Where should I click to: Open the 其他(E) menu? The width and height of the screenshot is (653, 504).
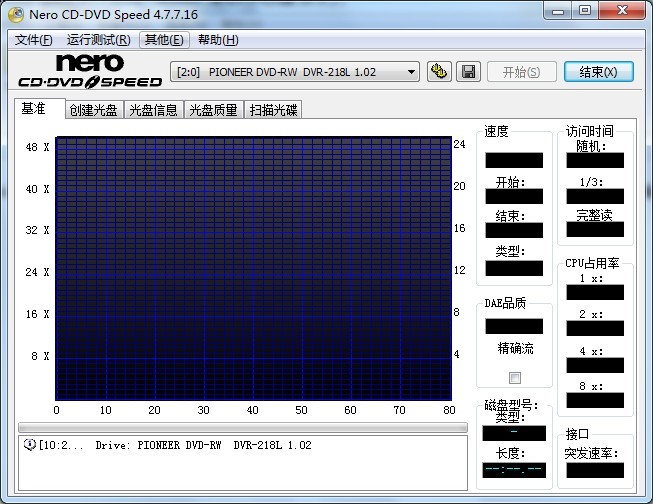click(x=164, y=40)
